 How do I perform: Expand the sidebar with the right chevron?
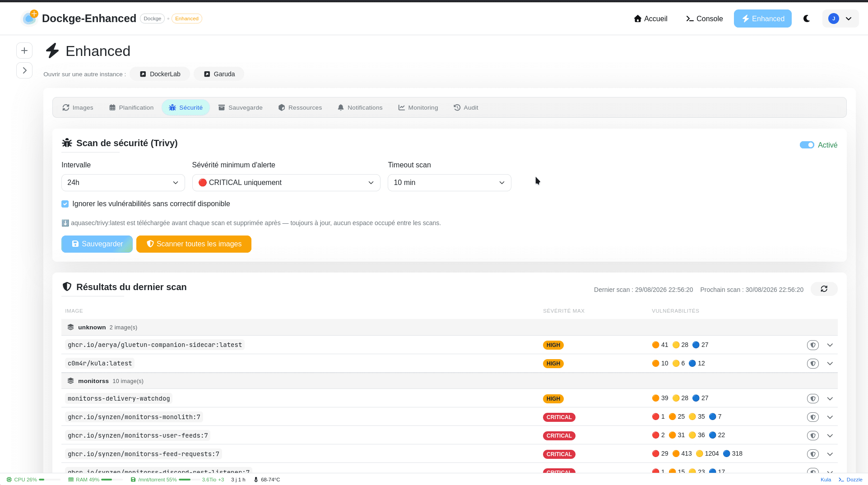tap(24, 70)
